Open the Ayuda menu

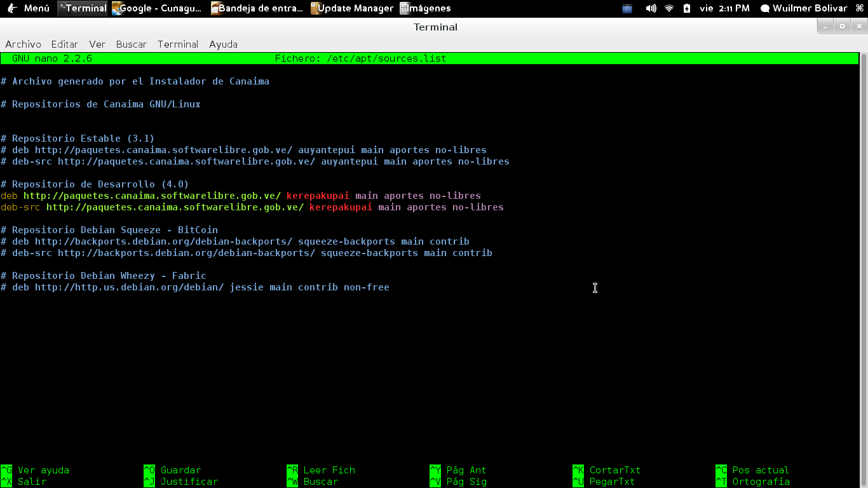[223, 44]
